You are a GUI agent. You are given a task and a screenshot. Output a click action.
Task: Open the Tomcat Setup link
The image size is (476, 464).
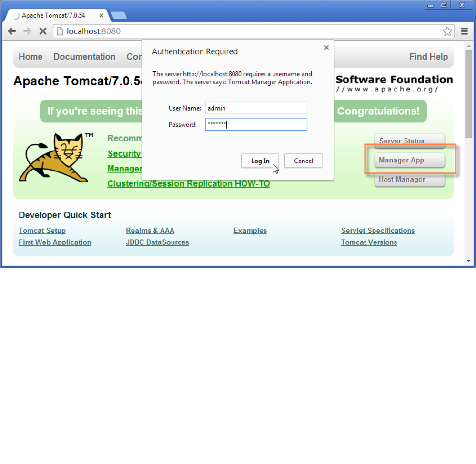coord(42,231)
